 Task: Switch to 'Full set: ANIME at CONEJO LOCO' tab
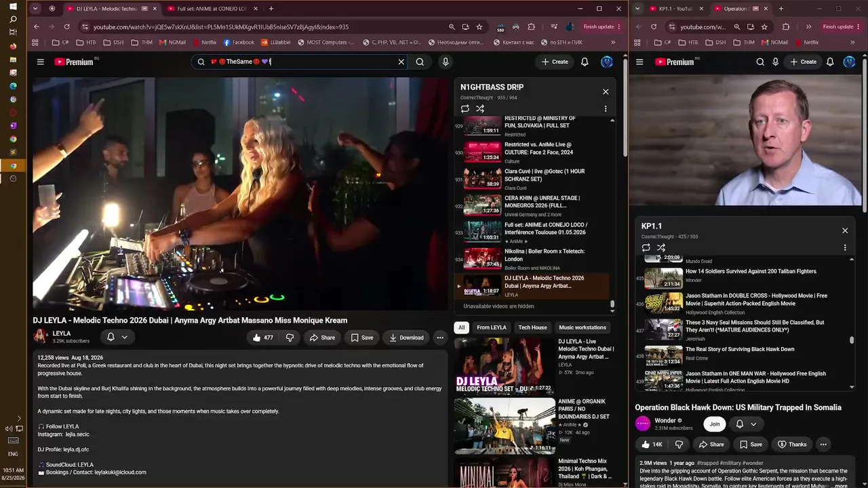212,9
